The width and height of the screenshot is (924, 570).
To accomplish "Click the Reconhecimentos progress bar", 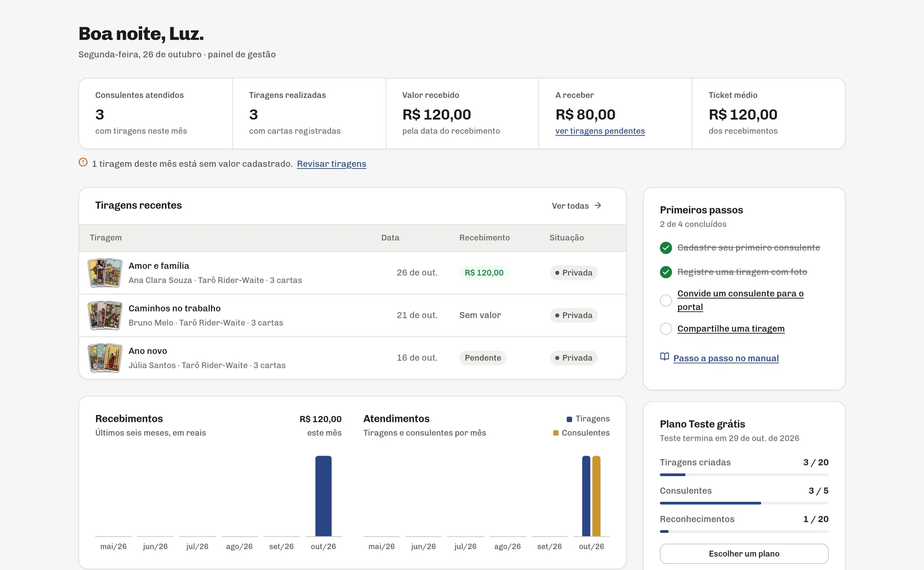I will pos(744,531).
